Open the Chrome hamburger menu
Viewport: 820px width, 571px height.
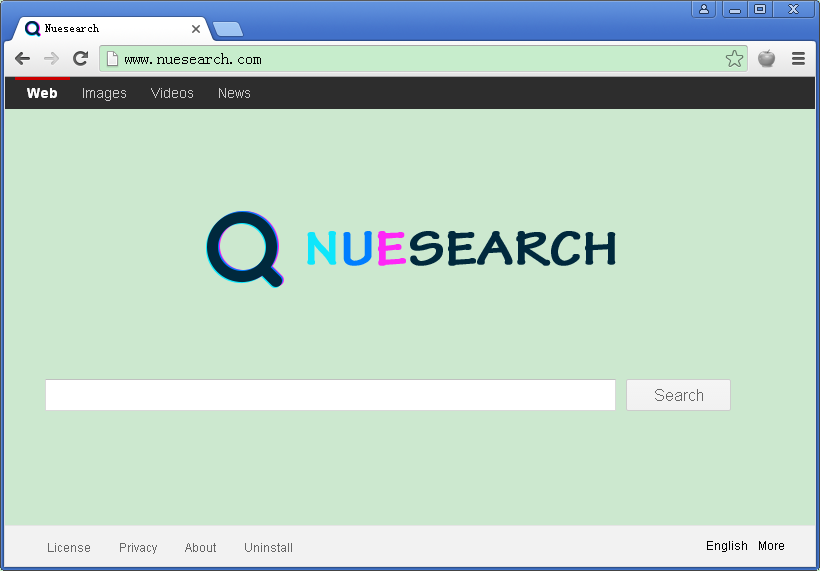(x=798, y=59)
